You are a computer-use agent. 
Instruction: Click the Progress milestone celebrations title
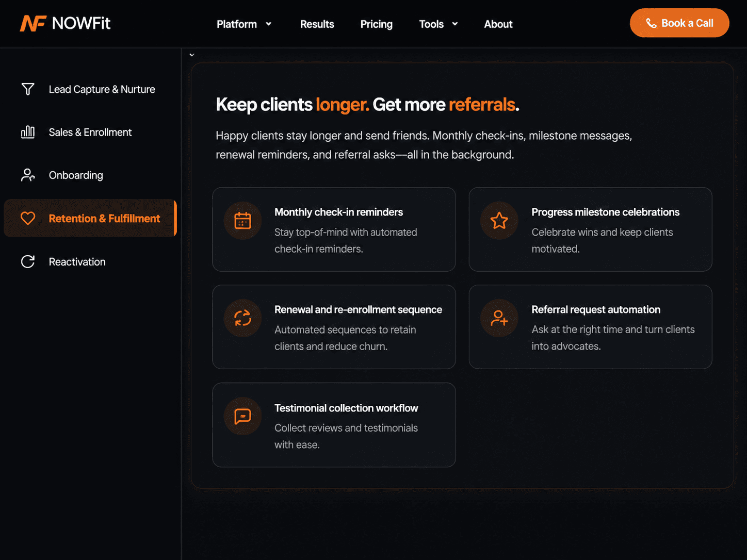point(605,212)
